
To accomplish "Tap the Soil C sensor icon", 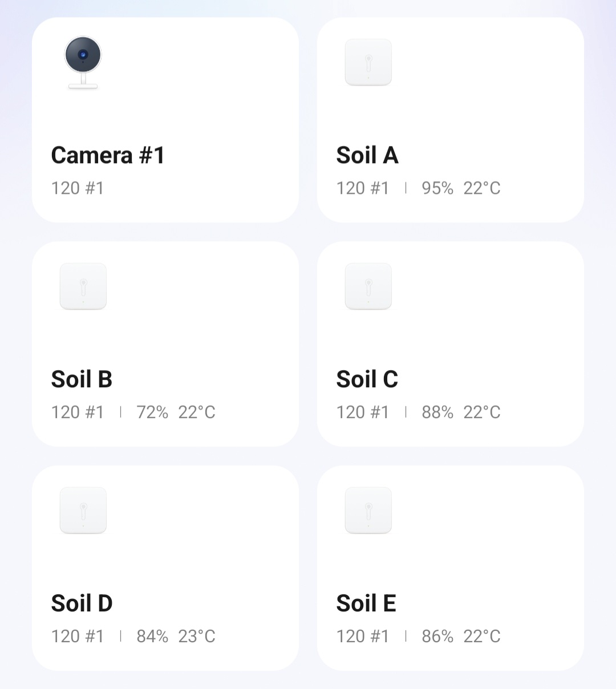I will click(x=368, y=286).
